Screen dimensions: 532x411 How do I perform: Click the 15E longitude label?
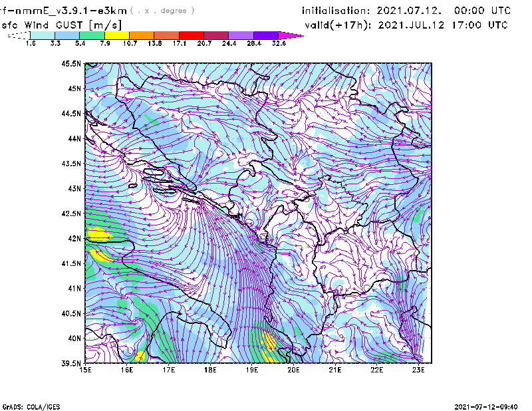[85, 370]
